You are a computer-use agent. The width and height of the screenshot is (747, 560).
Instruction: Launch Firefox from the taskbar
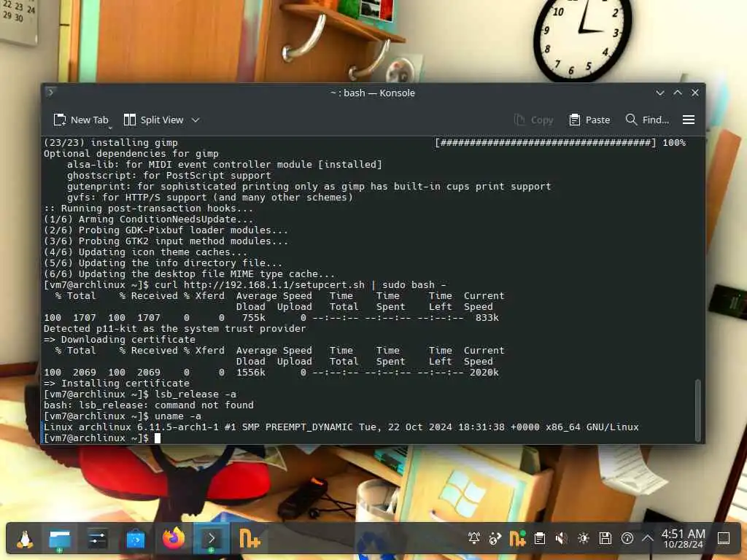point(174,539)
